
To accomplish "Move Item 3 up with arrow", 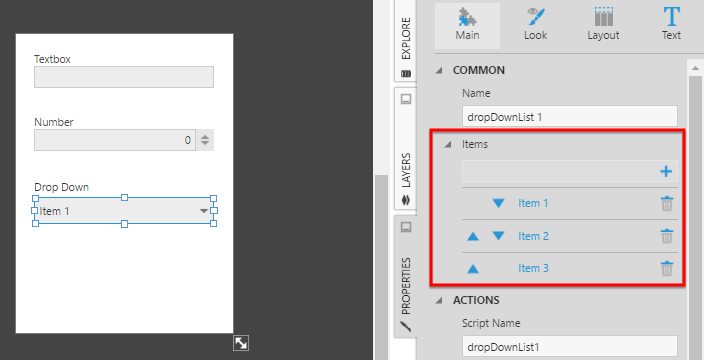I will [x=473, y=268].
